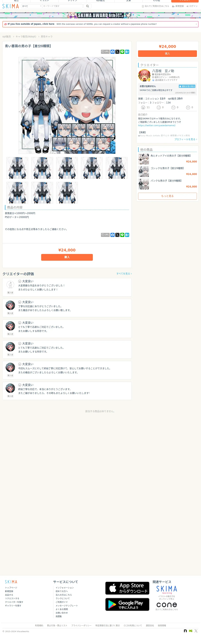Open the パンクな男の子 product
The height and width of the screenshot is (644, 201).
(x=167, y=184)
